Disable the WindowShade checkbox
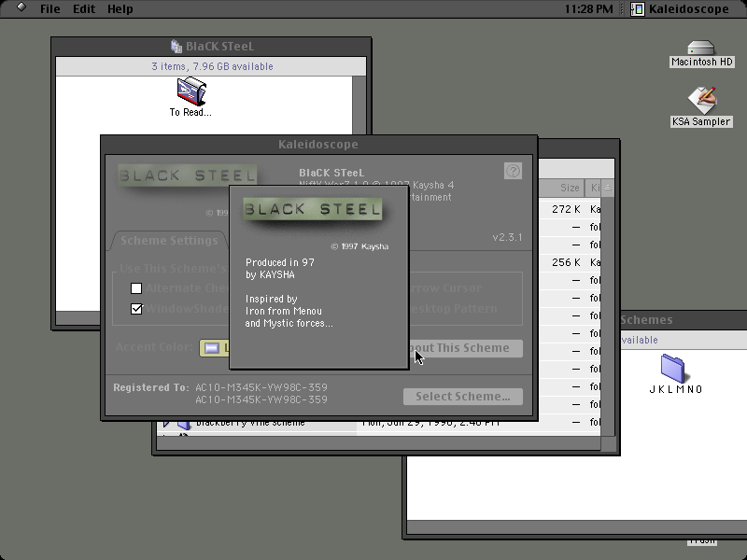This screenshot has width=747, height=560. pos(136,309)
